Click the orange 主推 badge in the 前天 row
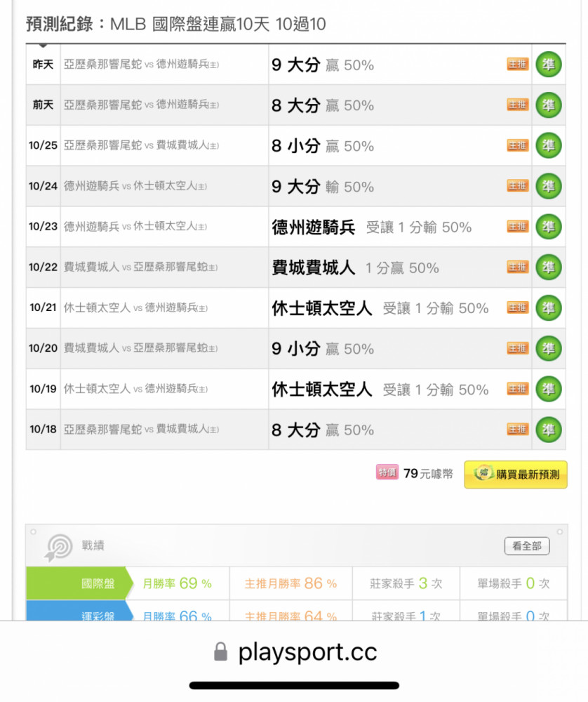Viewport: 588px width, 702px height. 518,105
